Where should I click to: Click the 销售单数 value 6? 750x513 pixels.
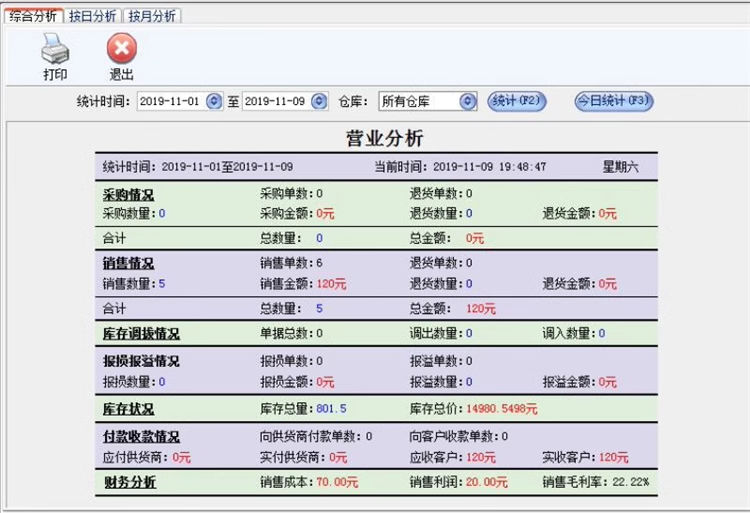pyautogui.click(x=319, y=263)
